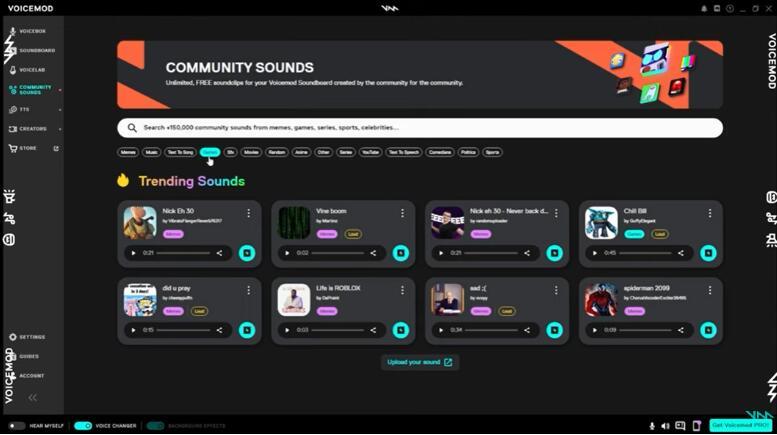Collapse the sidebar with double chevron
Viewport: 777px width, 435px height.
32,397
